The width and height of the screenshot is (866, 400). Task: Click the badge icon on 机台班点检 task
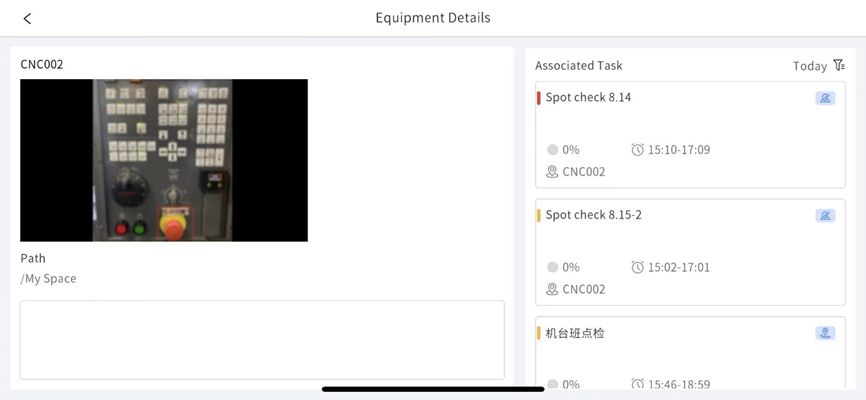(825, 333)
